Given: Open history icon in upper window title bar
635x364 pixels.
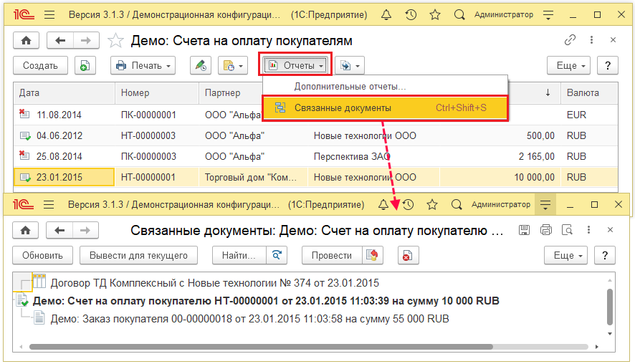Looking at the screenshot, I should 411,15.
